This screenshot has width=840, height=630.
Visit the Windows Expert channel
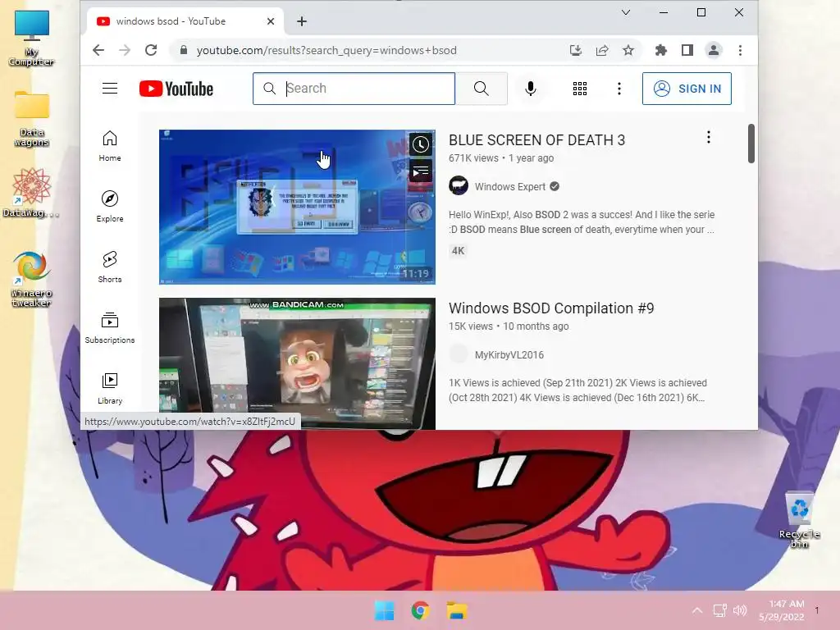click(510, 186)
